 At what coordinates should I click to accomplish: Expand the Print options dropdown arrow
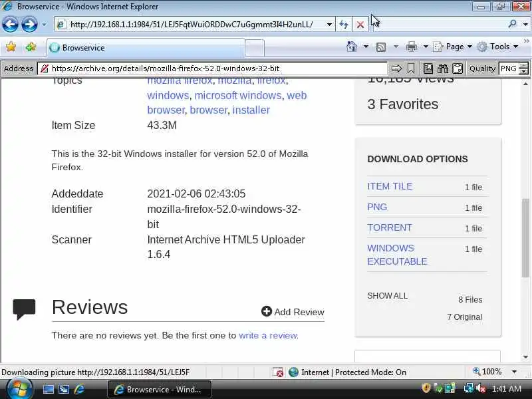tap(426, 47)
